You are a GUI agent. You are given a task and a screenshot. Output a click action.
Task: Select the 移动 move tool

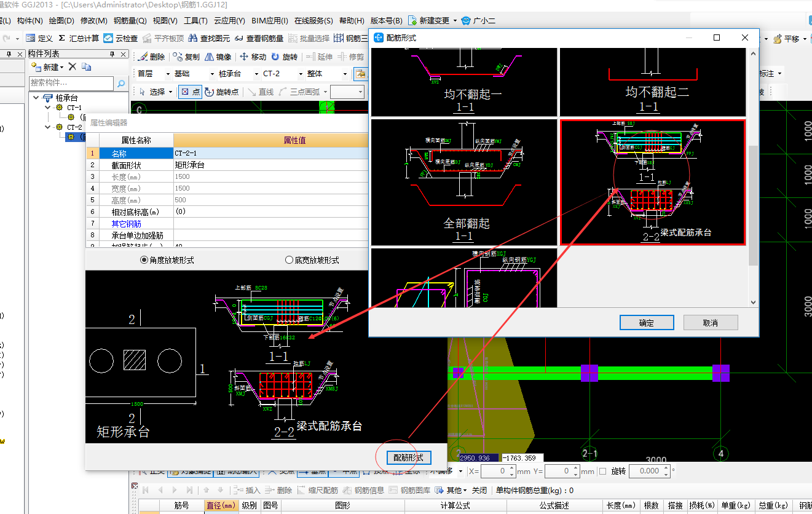click(253, 57)
